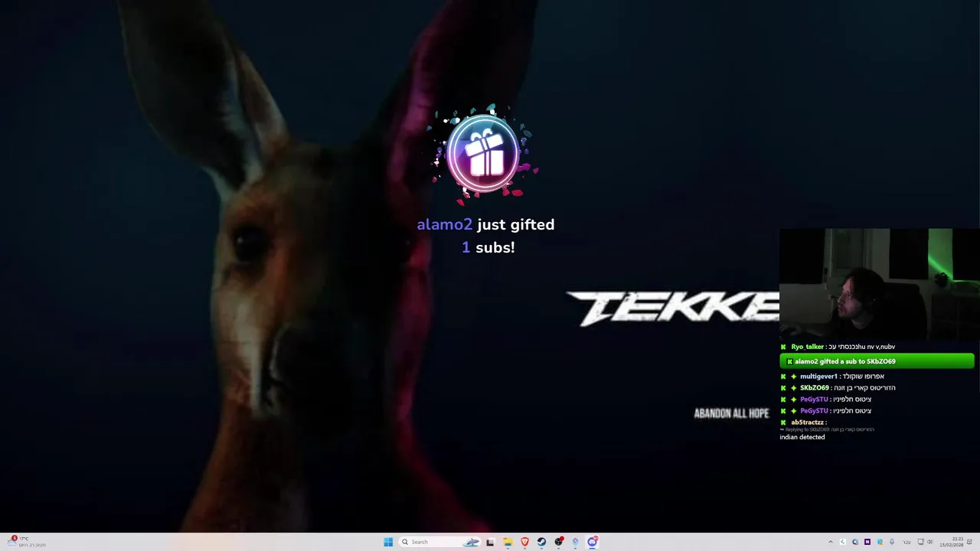980x551 pixels.
Task: Click the 'ABANDON ALL HOPE' text
Action: pyautogui.click(x=731, y=413)
